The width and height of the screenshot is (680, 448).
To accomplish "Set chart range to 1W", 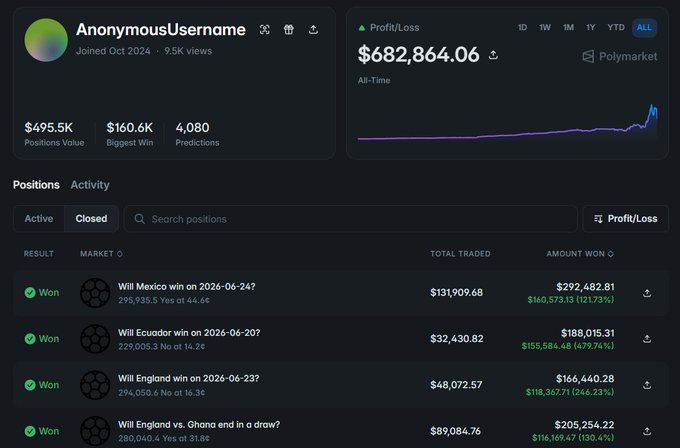I will coord(545,27).
